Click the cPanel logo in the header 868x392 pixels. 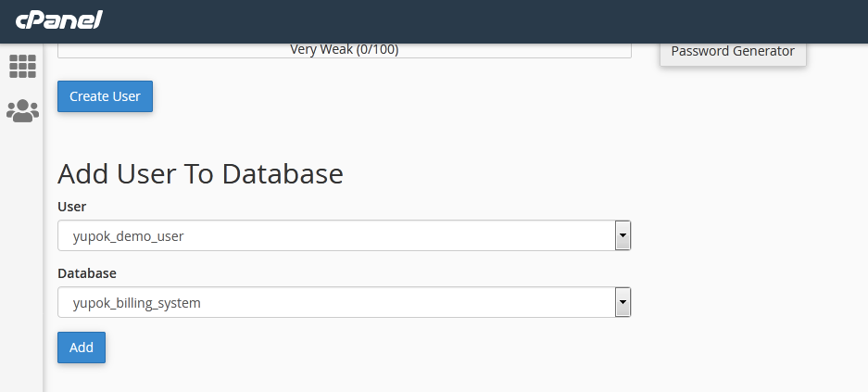[58, 19]
